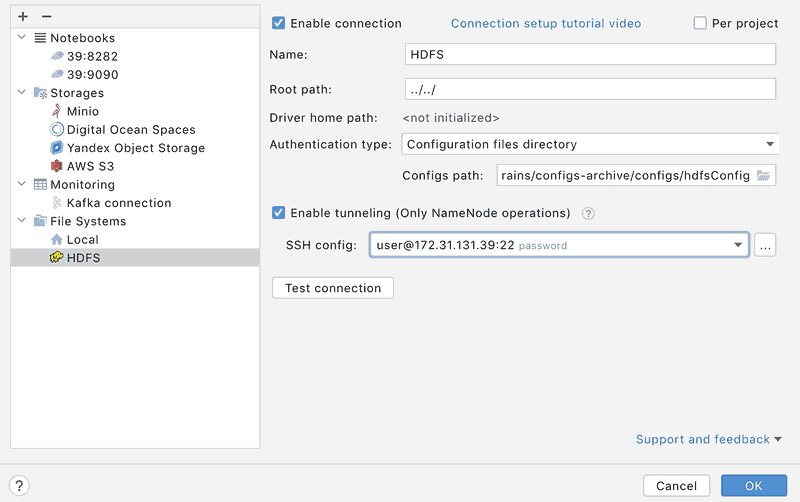The image size is (800, 502).
Task: Enable the Per project checkbox
Action: [x=700, y=23]
